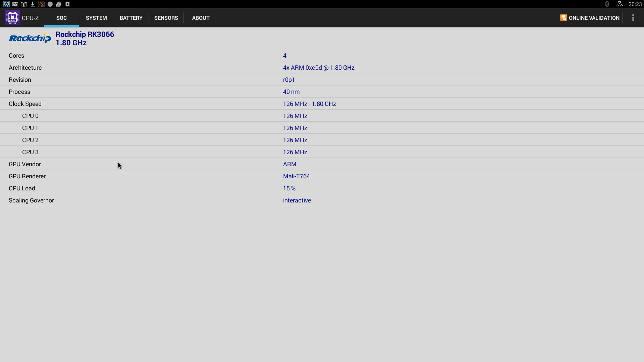The width and height of the screenshot is (644, 362).
Task: Click the CPU 3 126 MHz value
Action: point(295,152)
